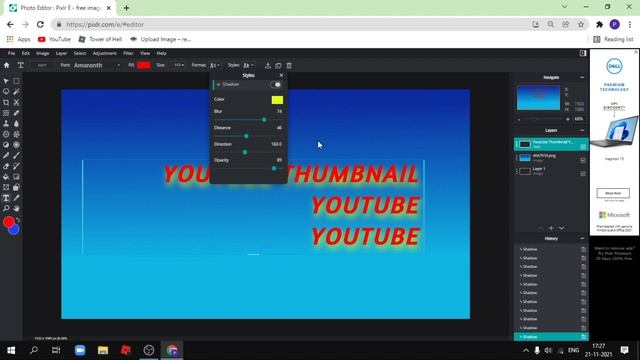Click the duplicate layer icon in options bar
The image size is (640, 360).
(278, 66)
